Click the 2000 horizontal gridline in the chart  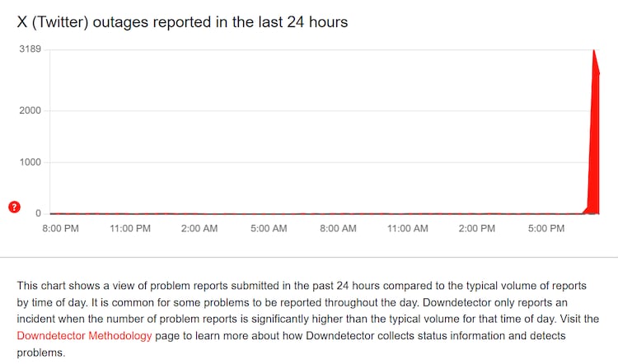[x=313, y=110]
